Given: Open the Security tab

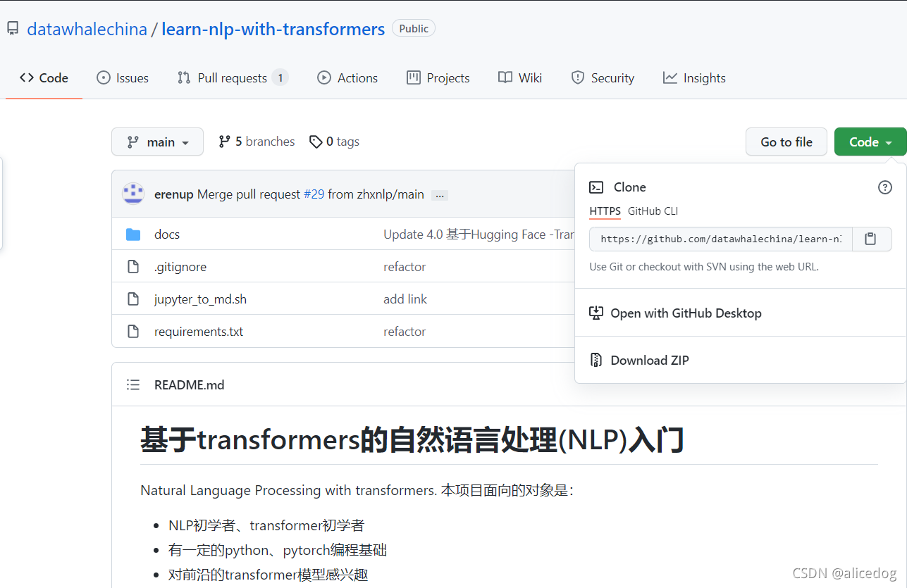Looking at the screenshot, I should [603, 78].
